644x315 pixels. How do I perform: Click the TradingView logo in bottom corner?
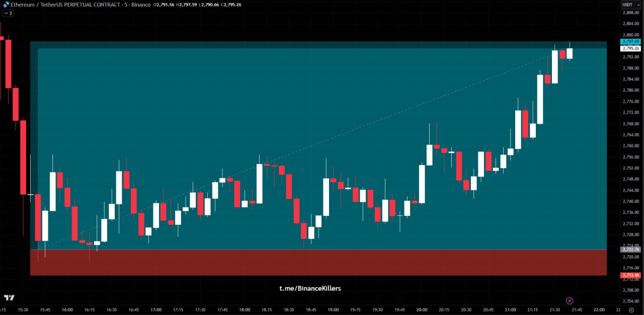click(9, 298)
